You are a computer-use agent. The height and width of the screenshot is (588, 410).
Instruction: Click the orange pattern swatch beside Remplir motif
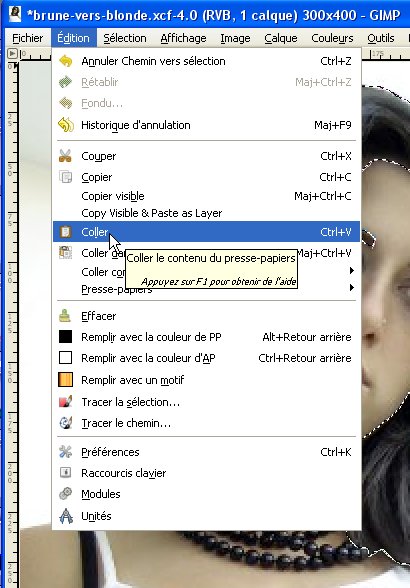(x=65, y=380)
